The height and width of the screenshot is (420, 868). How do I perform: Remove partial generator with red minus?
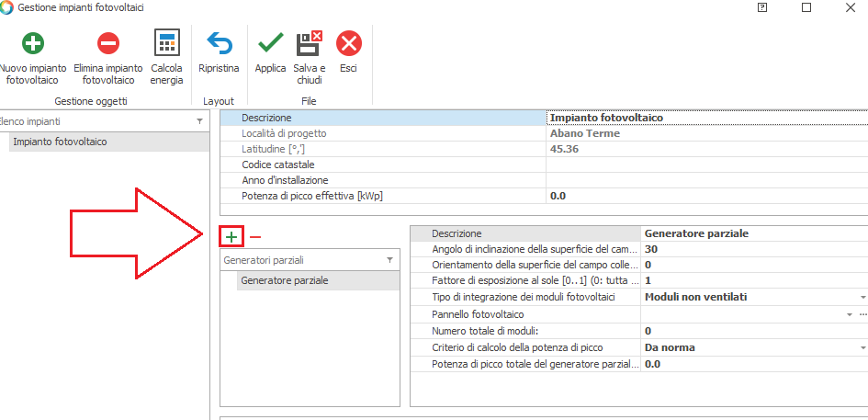(x=255, y=237)
